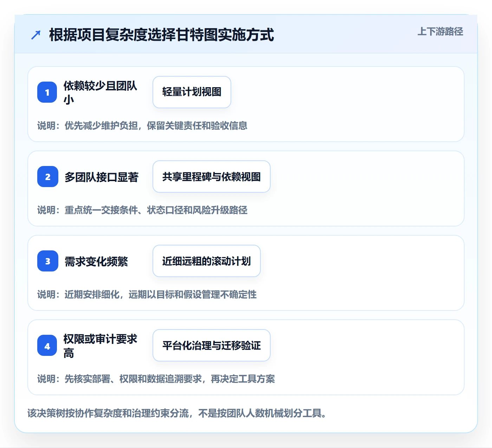Click the step number 3 badge

(48, 261)
